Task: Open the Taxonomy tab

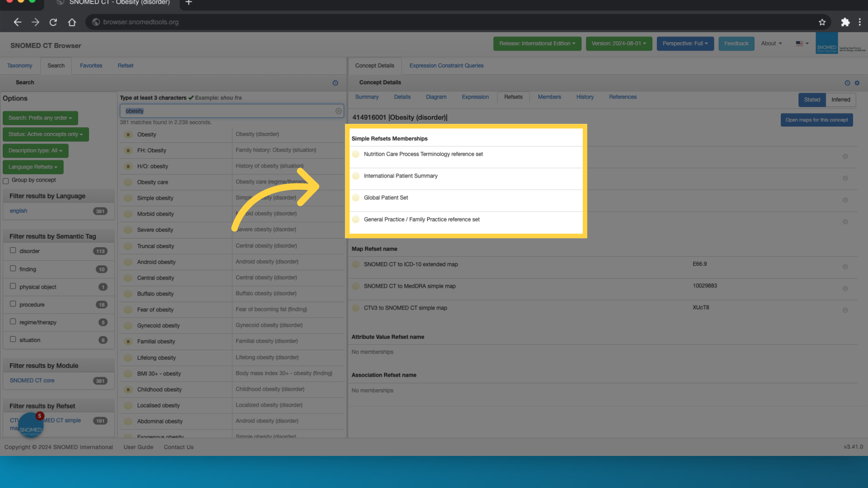Action: coord(20,66)
